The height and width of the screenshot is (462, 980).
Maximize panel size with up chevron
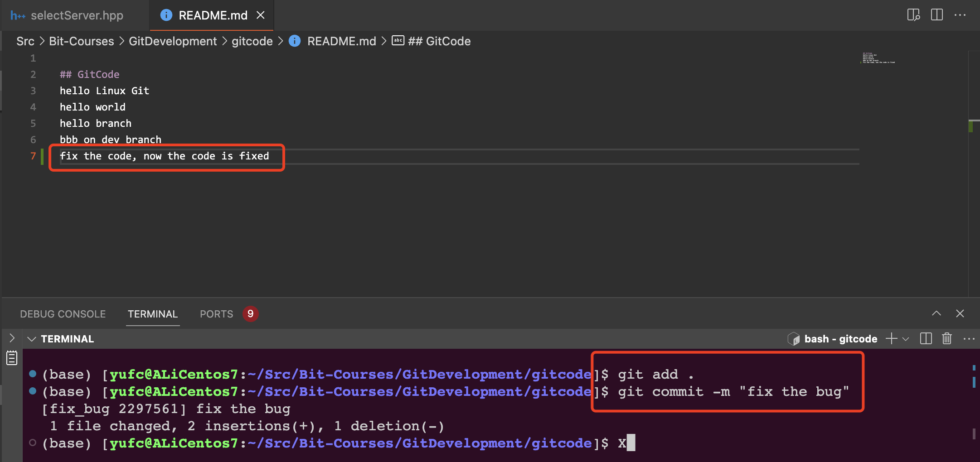point(936,313)
